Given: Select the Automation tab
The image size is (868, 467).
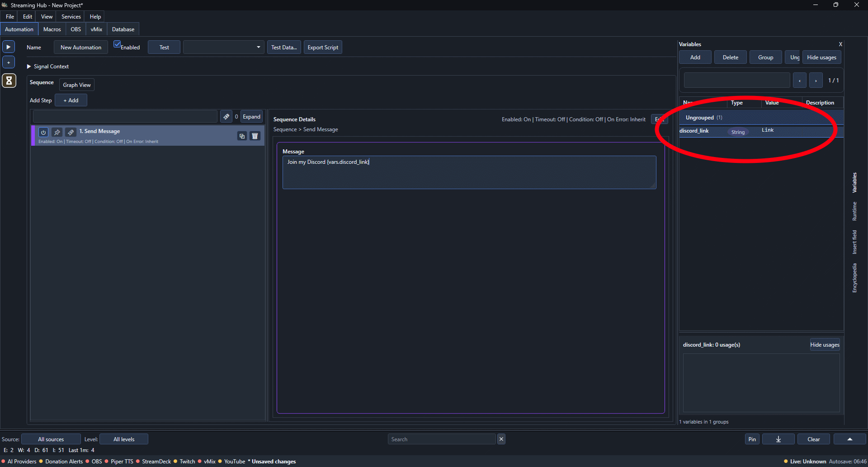Looking at the screenshot, I should 19,29.
